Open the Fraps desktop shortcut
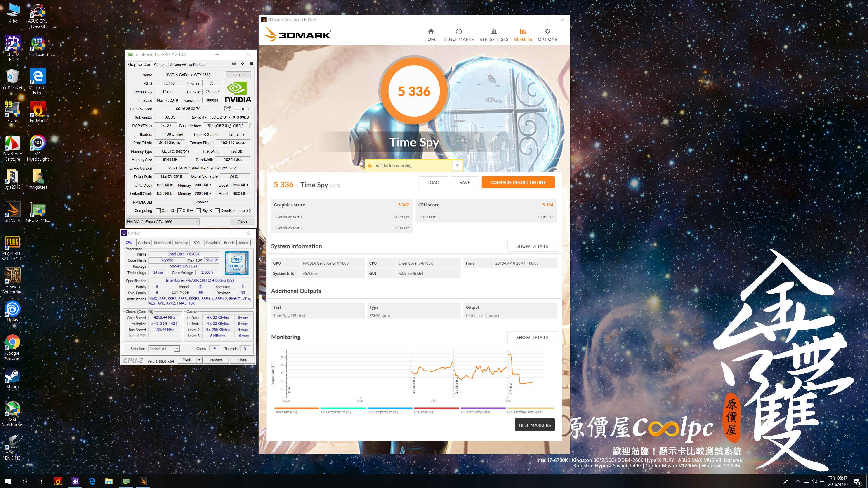 click(12, 113)
